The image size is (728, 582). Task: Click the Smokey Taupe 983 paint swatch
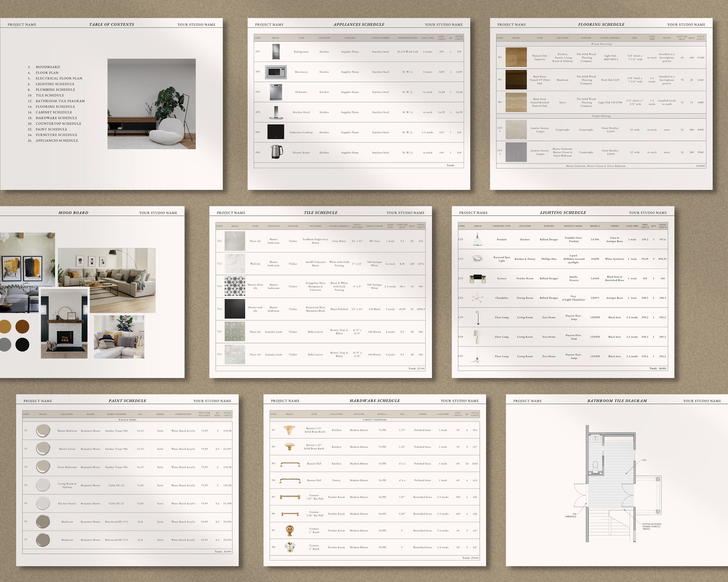[x=43, y=430]
